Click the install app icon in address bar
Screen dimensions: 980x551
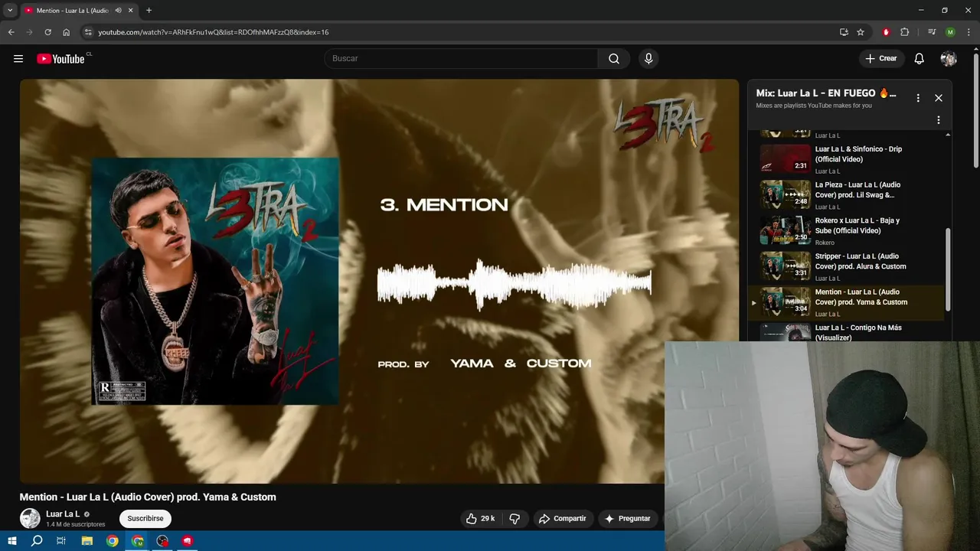pos(844,32)
